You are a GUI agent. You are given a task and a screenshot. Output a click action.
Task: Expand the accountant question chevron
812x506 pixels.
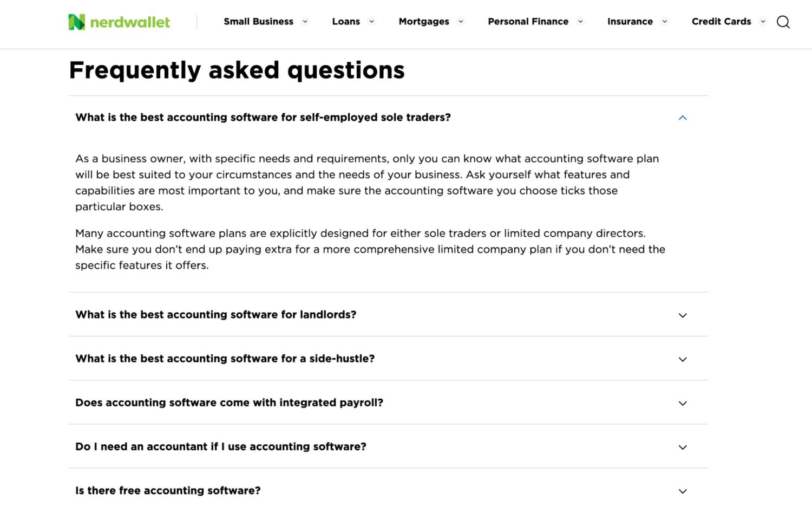683,447
